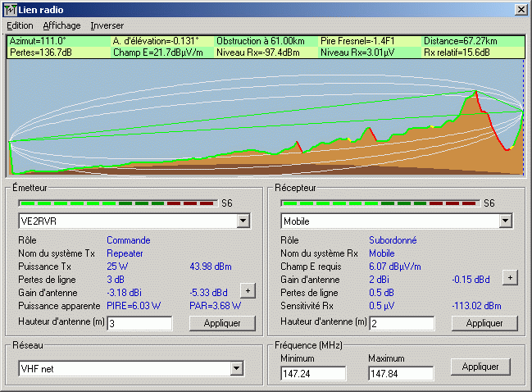Close the Lien radio window
Screen dimensions: 532x392
[x=521, y=10]
